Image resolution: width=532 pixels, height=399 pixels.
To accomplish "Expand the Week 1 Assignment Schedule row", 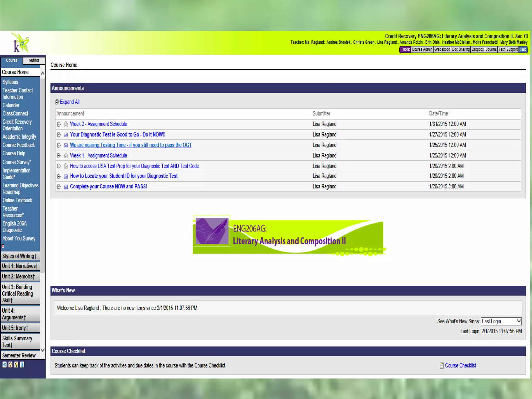I will pyautogui.click(x=59, y=156).
